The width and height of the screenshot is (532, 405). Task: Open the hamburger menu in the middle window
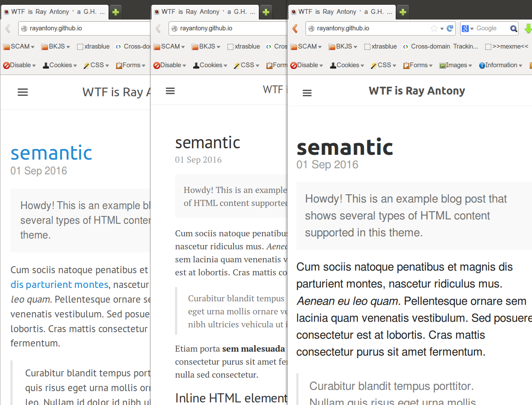click(x=170, y=91)
